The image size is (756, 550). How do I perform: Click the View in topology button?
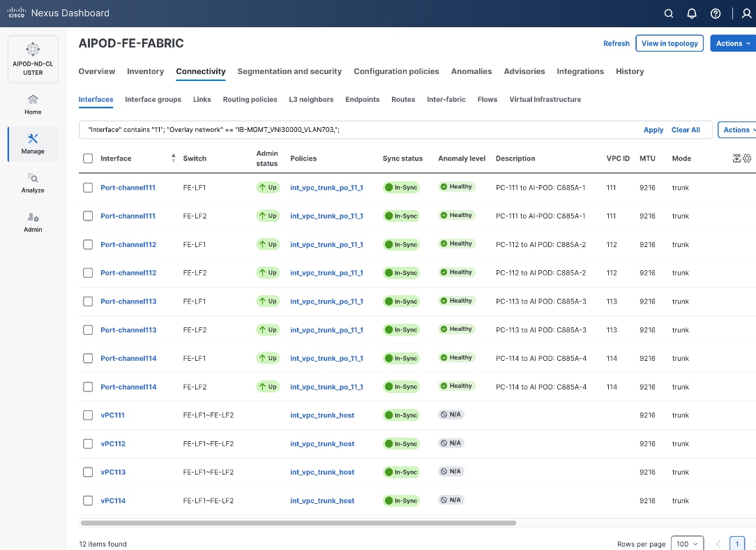pos(669,43)
